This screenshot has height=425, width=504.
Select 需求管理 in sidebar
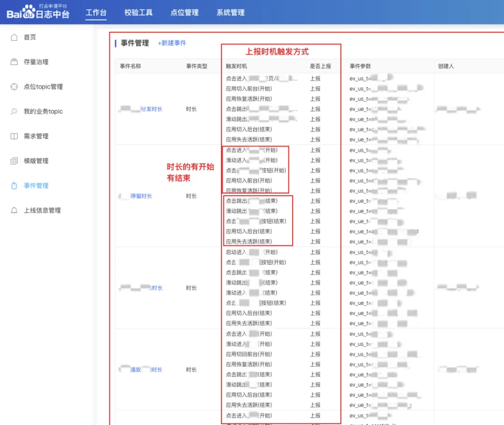pos(36,136)
